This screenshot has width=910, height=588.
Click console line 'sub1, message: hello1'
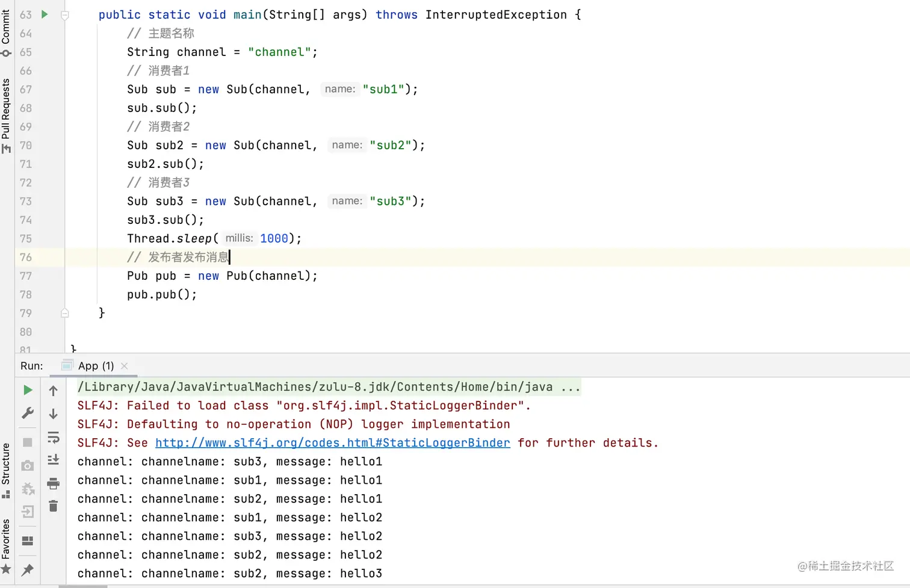pos(230,480)
